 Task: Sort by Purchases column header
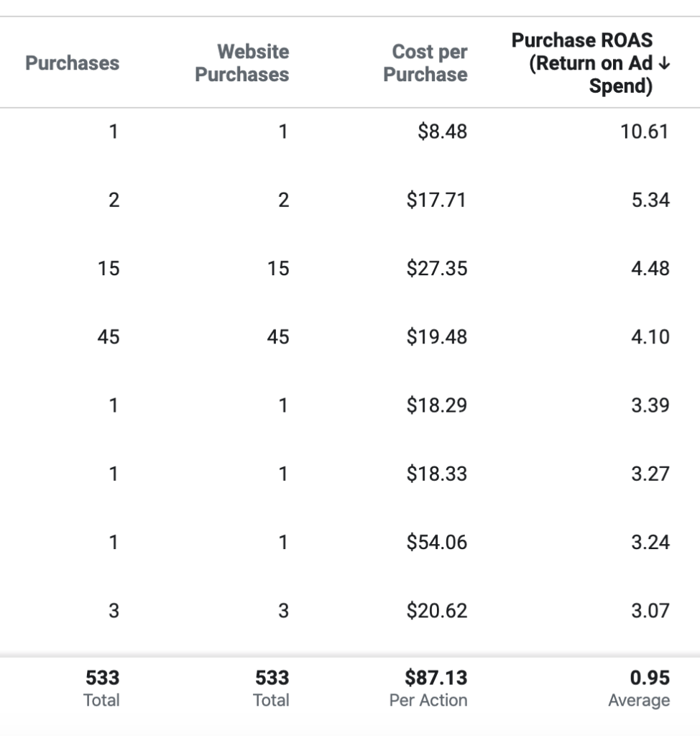(73, 63)
